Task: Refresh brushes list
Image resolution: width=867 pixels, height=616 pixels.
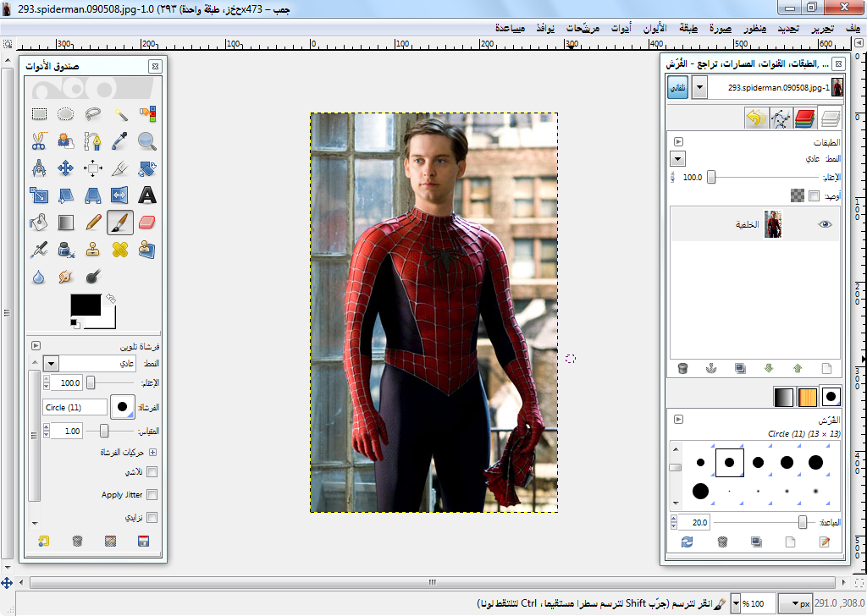Action: pos(688,542)
